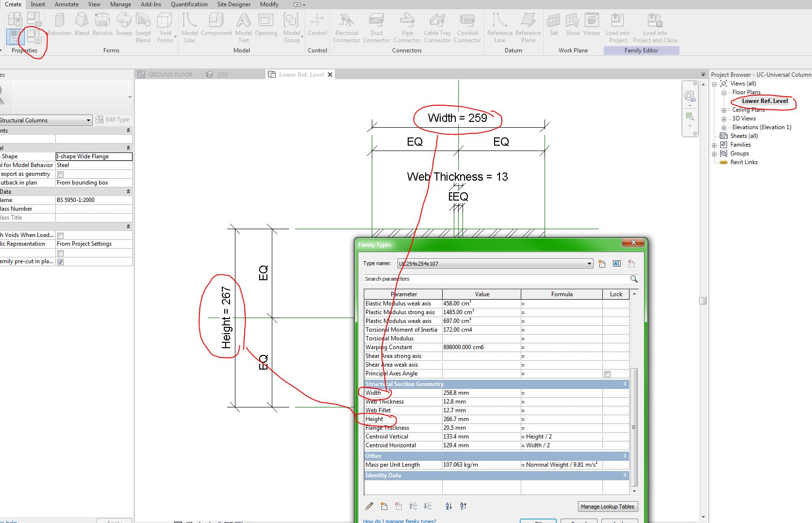Collapse the Structural Section Geometry section
Viewport: 812px width, 523px height.
pyautogui.click(x=625, y=384)
